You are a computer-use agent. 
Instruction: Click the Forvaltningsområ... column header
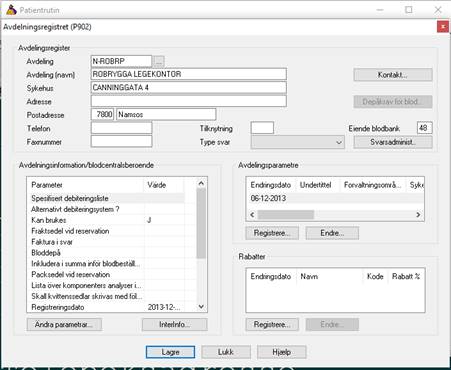coord(372,185)
